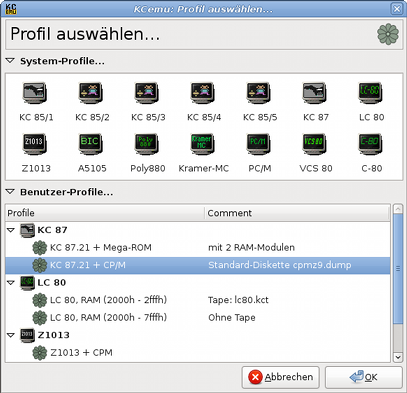Viewport: 407px width, 393px height.
Task: Select the KC 85/2 system profile icon
Action: (91, 93)
